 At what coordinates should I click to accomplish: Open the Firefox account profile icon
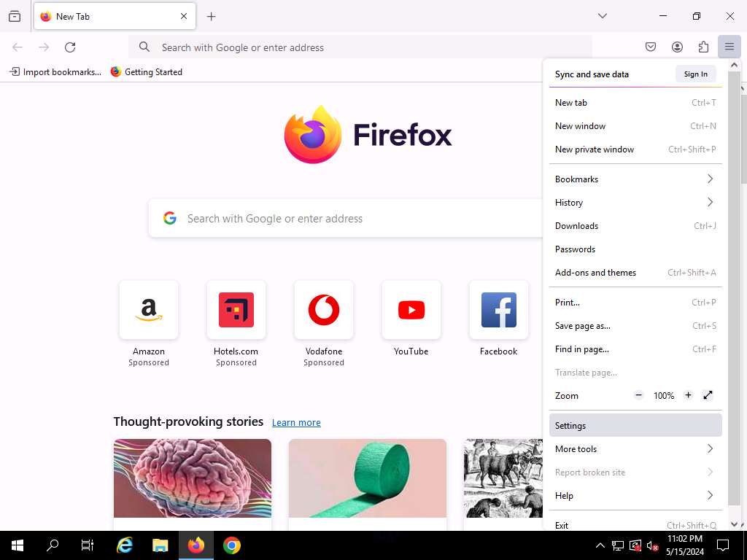coord(677,47)
